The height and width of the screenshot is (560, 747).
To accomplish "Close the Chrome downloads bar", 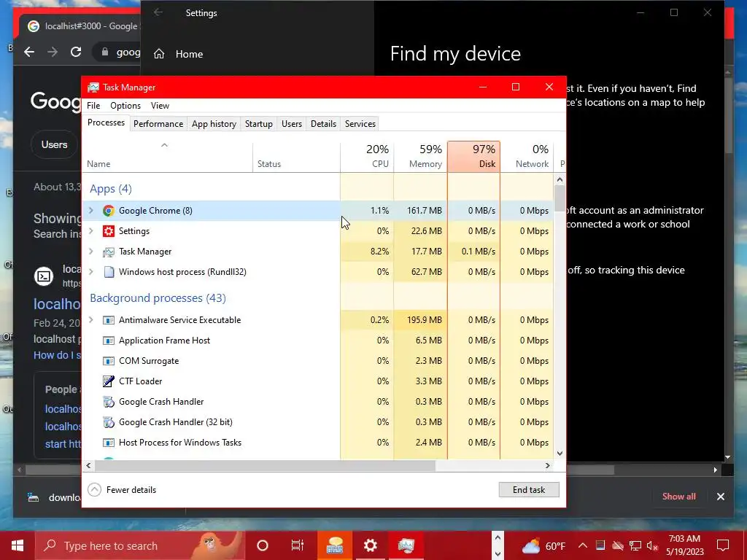I will [720, 496].
